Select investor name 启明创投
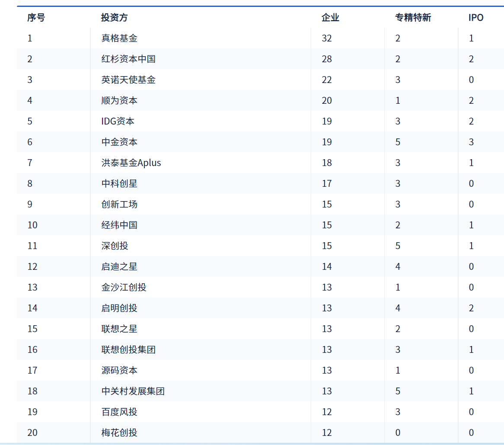Image resolution: width=504 pixels, height=445 pixels. click(x=119, y=308)
